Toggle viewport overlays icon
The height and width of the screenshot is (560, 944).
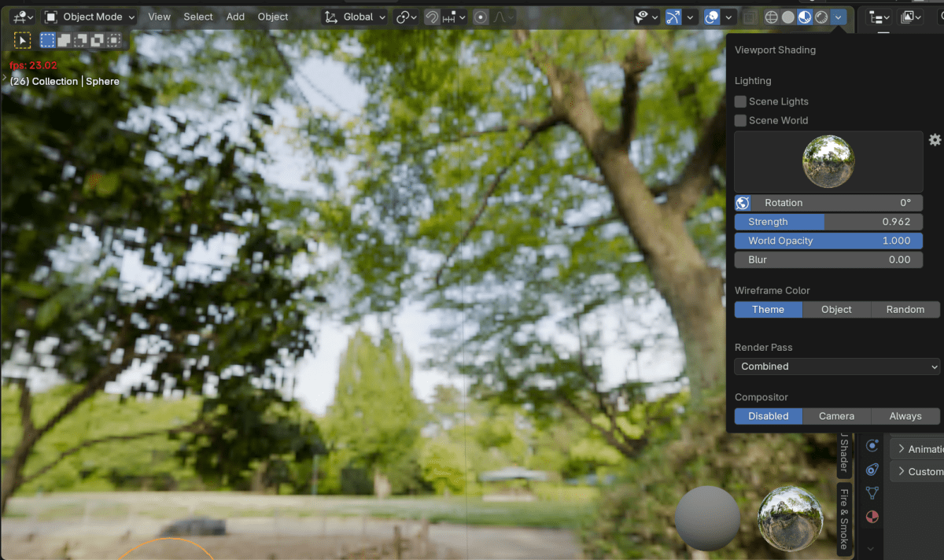[x=712, y=17]
